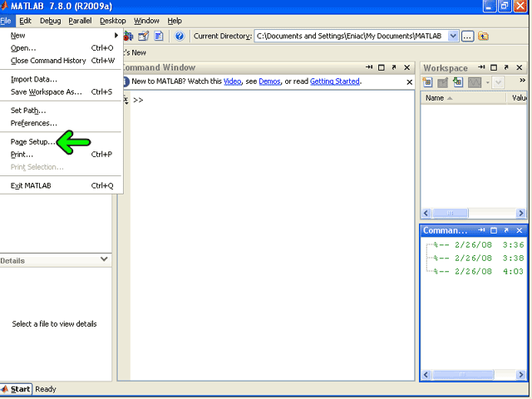Choose Page Setup from File menu
Viewport: 532px width, 399px height.
click(x=33, y=141)
